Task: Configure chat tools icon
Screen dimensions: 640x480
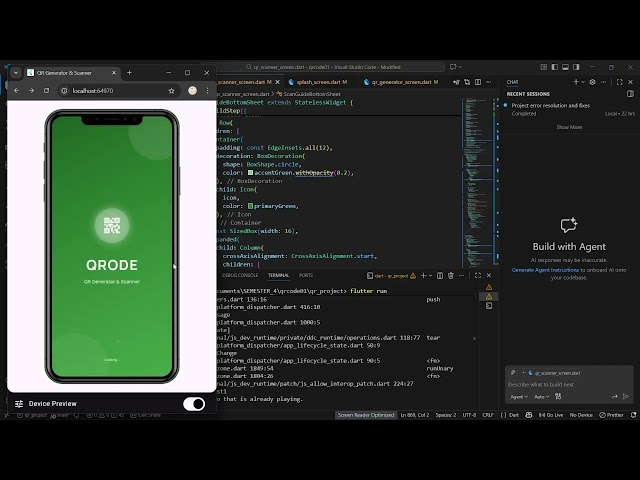Action: (558, 396)
